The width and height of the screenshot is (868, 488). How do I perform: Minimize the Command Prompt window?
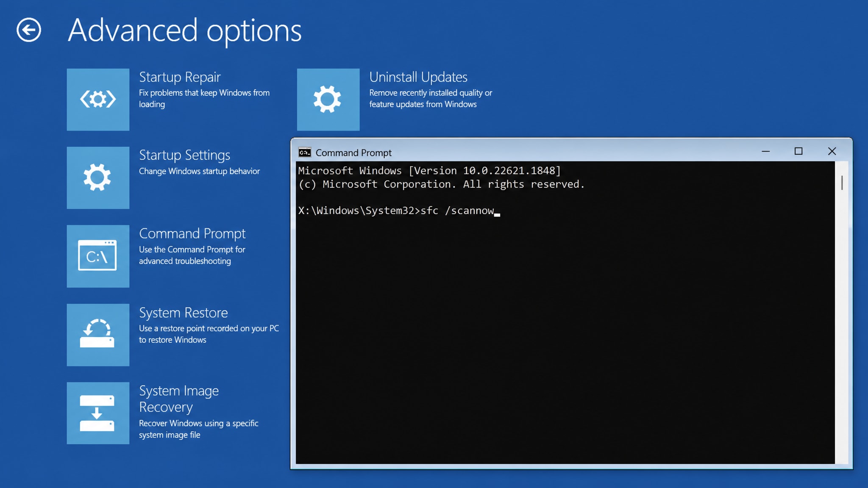point(765,151)
